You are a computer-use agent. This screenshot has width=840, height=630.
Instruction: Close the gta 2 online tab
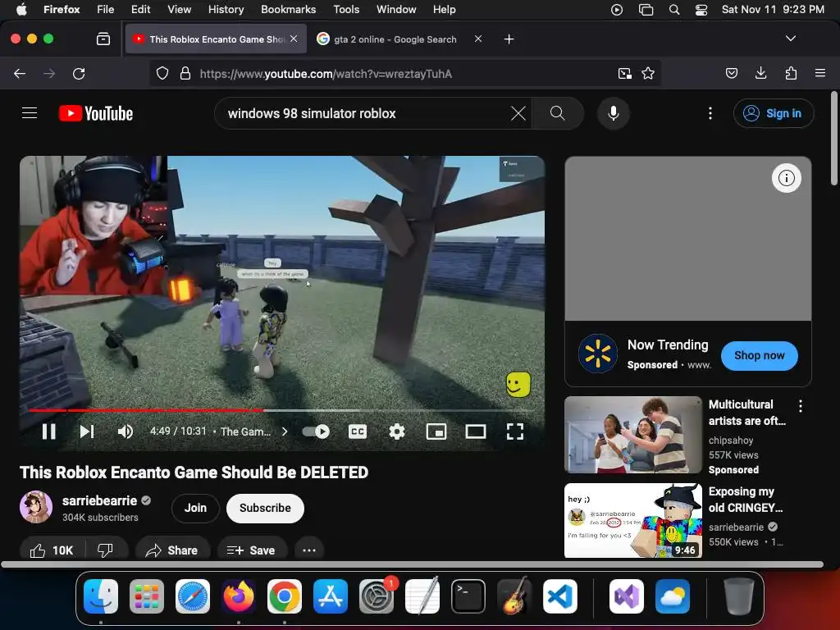[x=478, y=39]
